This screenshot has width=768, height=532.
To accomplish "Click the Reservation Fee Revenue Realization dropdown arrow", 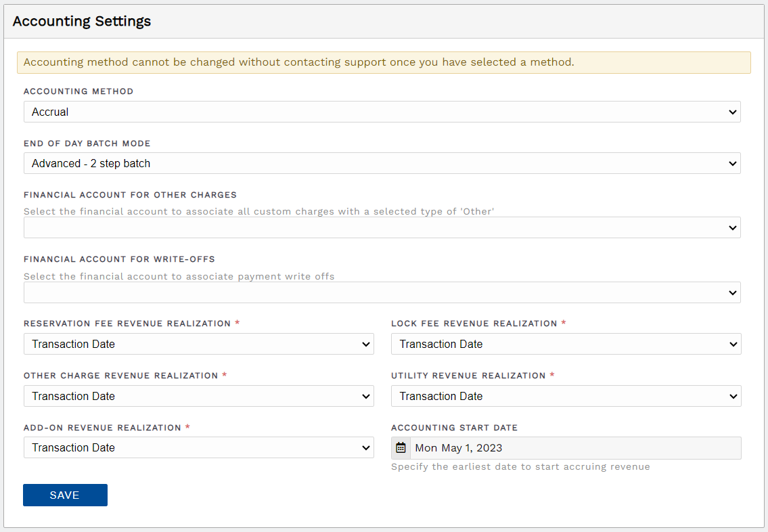I will tap(365, 344).
